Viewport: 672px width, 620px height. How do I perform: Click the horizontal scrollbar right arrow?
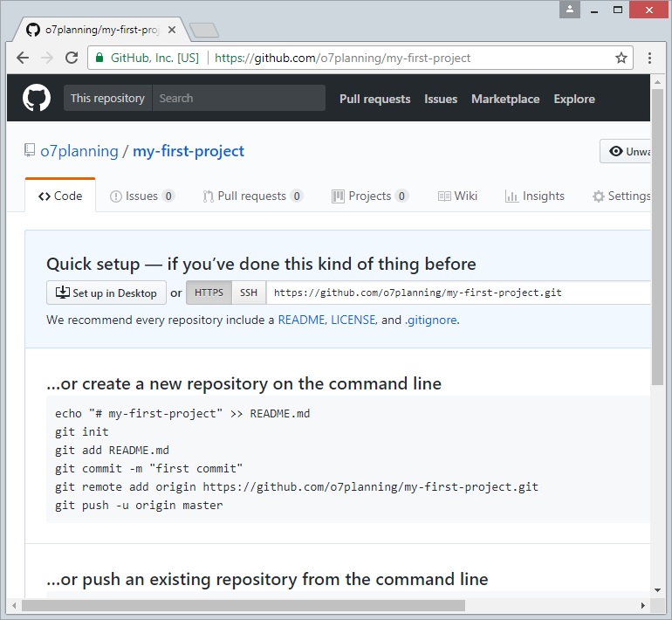tap(643, 605)
